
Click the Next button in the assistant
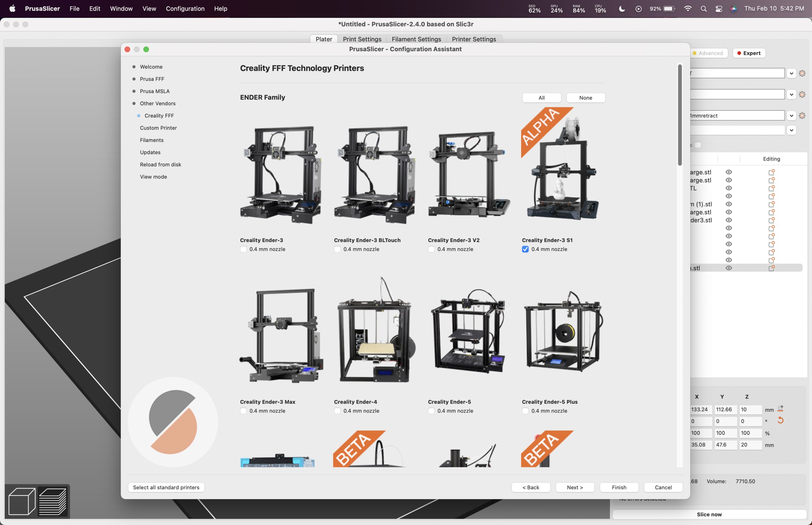[x=575, y=487]
